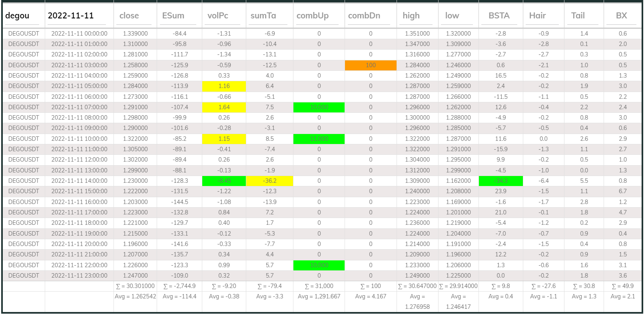Select the combDn column header filter

370,16
